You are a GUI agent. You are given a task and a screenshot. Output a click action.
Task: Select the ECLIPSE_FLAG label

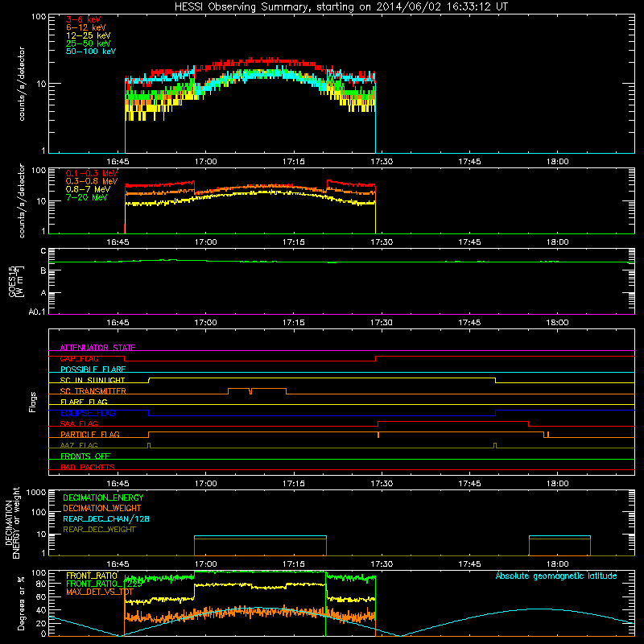(88, 413)
